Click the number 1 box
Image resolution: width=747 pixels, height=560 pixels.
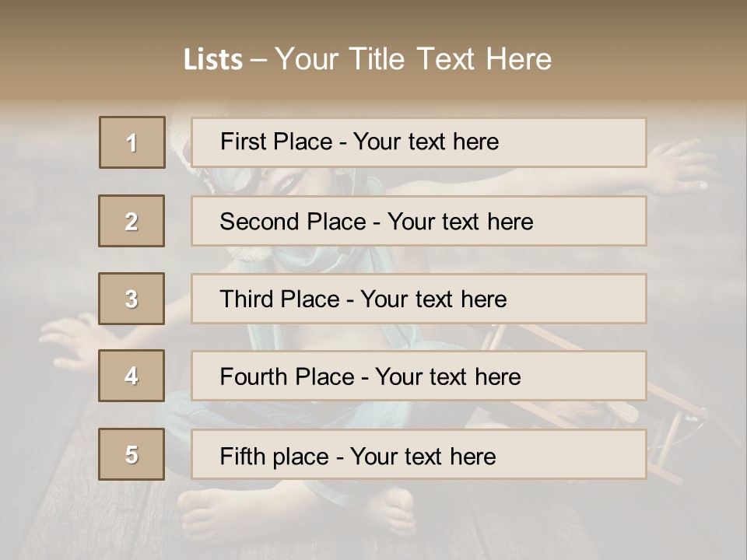[132, 142]
